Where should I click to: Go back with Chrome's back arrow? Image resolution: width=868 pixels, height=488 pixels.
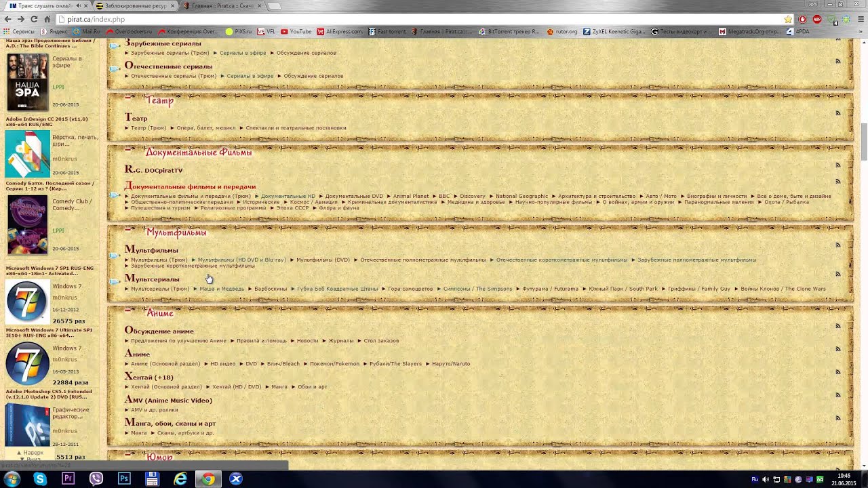point(8,19)
